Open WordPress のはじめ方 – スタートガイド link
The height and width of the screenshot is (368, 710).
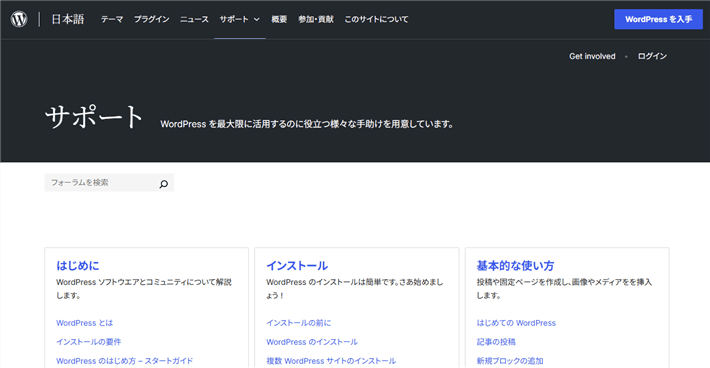[x=125, y=361]
